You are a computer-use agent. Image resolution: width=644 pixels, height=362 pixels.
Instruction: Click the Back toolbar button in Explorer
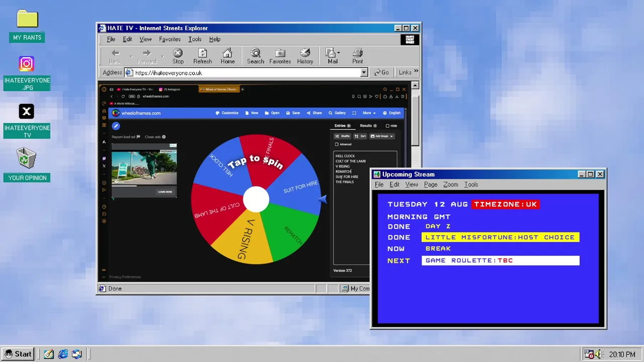pyautogui.click(x=115, y=56)
